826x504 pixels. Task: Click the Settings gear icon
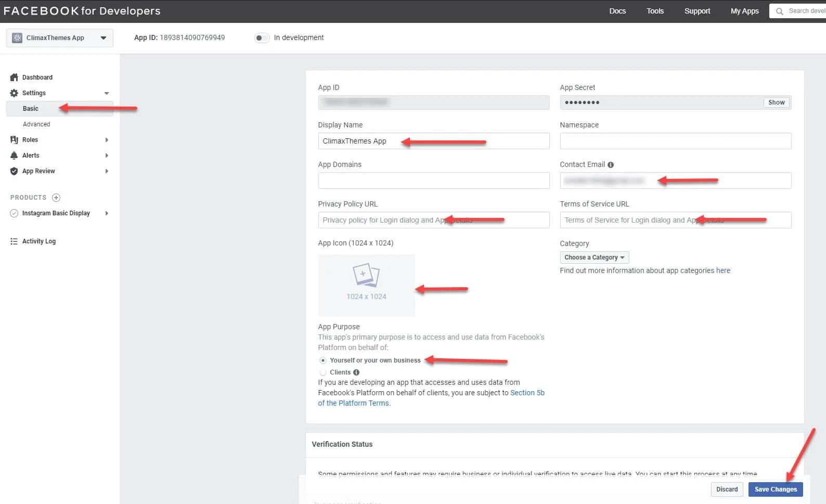pyautogui.click(x=14, y=93)
